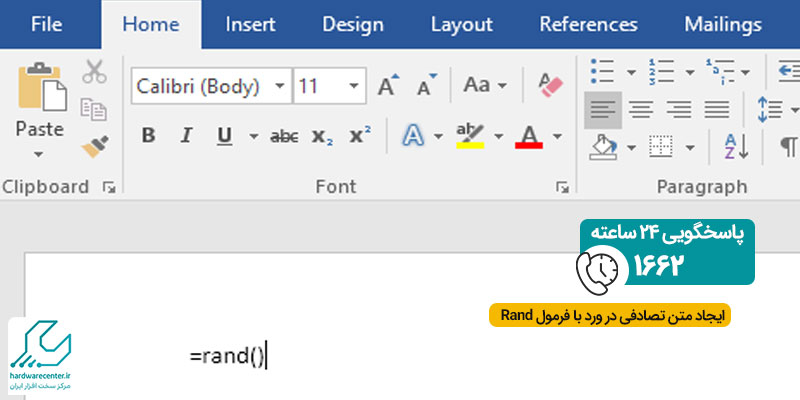The height and width of the screenshot is (400, 800).
Task: Click the font size field 11
Action: point(330,86)
